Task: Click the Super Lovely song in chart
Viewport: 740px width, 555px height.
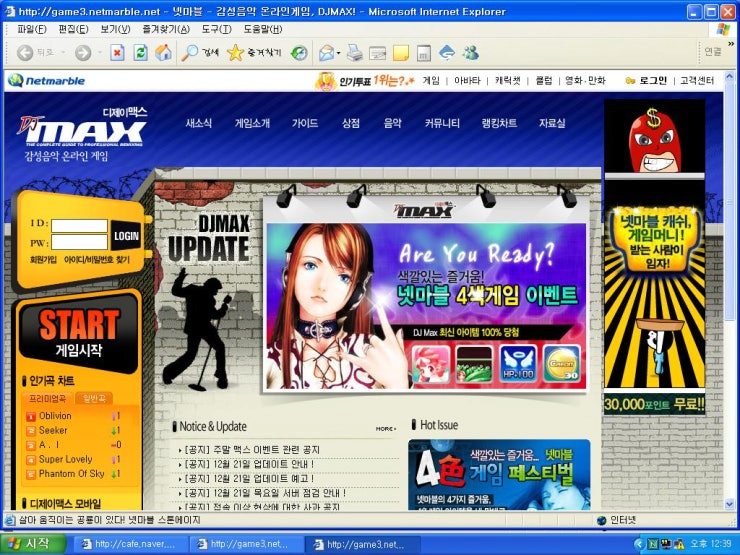Action: click(x=66, y=459)
